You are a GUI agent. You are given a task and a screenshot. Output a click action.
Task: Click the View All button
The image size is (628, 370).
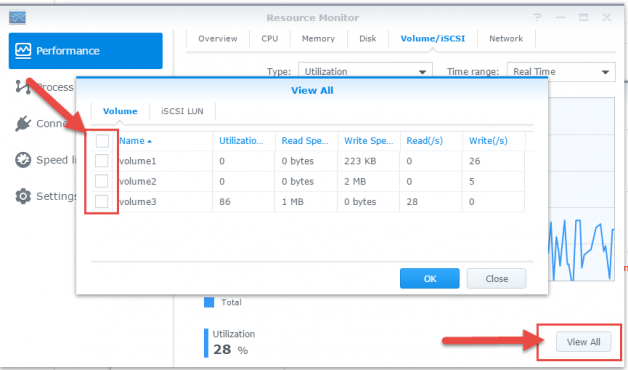[x=584, y=342]
